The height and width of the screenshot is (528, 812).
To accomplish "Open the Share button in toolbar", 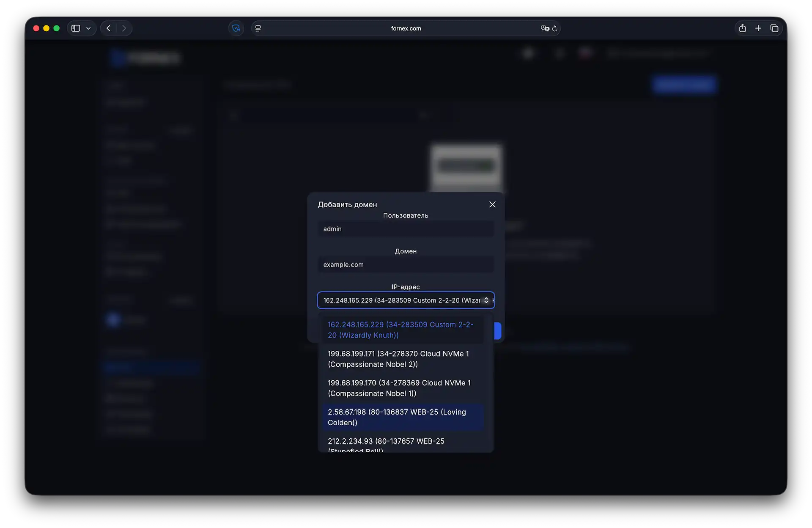I will point(742,28).
